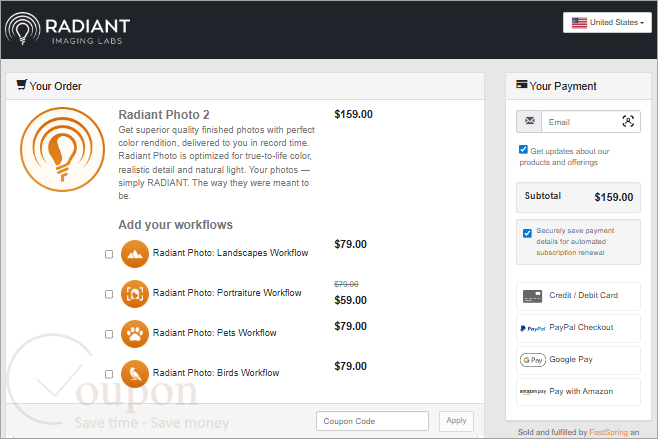Viewport: 658px width, 439px height.
Task: Click the autofill contact icon in Email field
Action: coord(628,121)
